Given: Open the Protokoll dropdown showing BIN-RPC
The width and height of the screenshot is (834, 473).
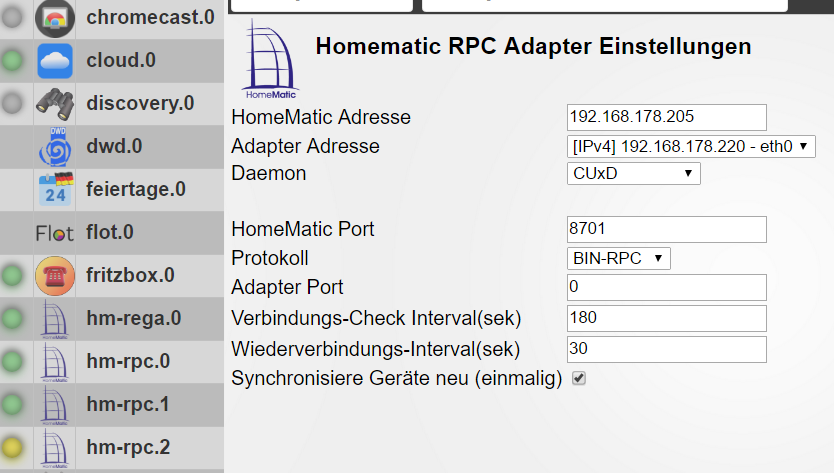Looking at the screenshot, I should (x=619, y=258).
